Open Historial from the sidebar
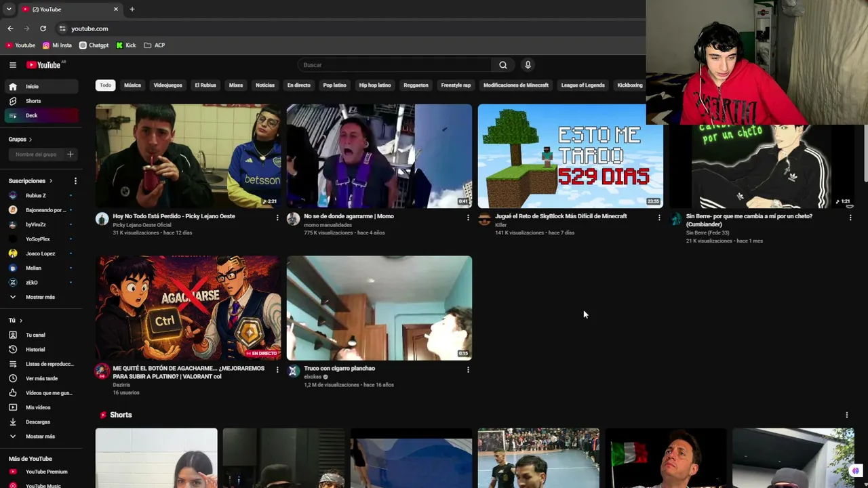Image resolution: width=868 pixels, height=488 pixels. tap(41, 350)
